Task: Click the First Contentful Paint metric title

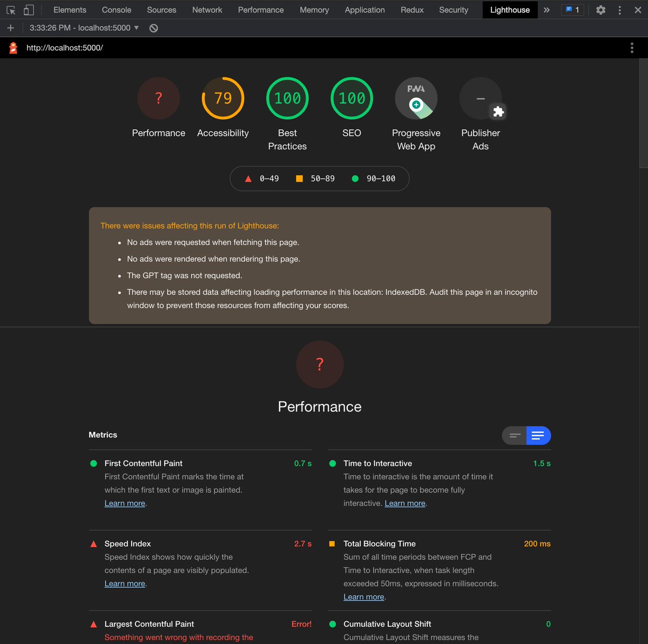Action: tap(144, 463)
